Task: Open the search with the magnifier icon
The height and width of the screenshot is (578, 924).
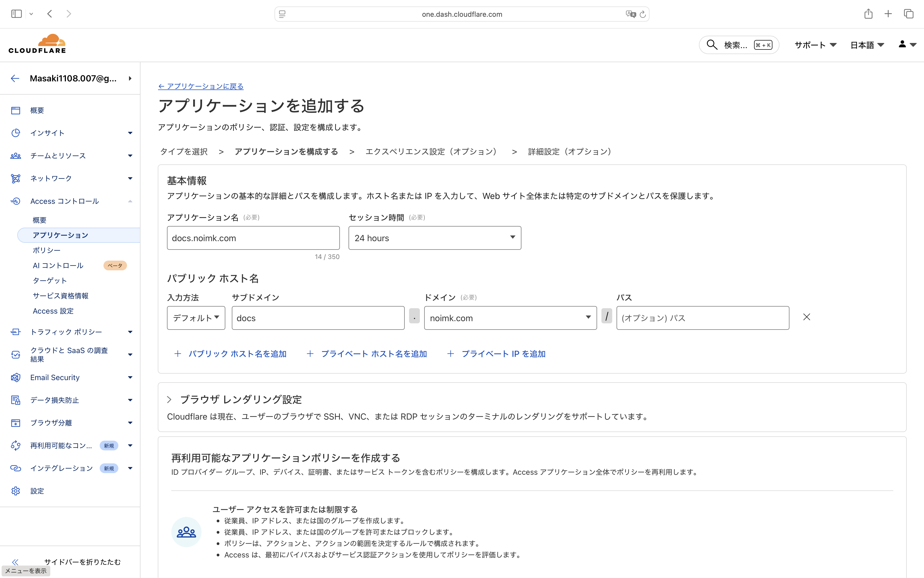Action: 712,45
